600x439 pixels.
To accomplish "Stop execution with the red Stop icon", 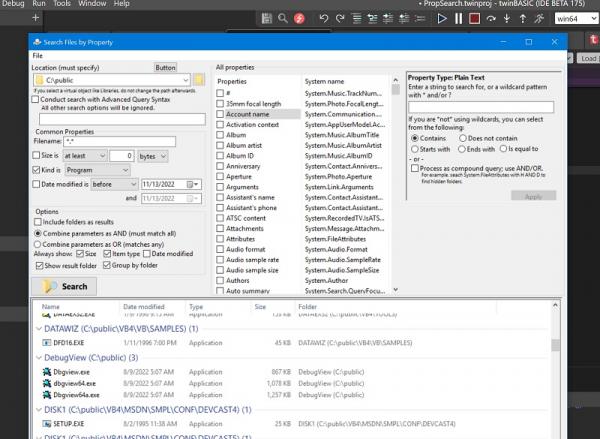I will pyautogui.click(x=474, y=18).
